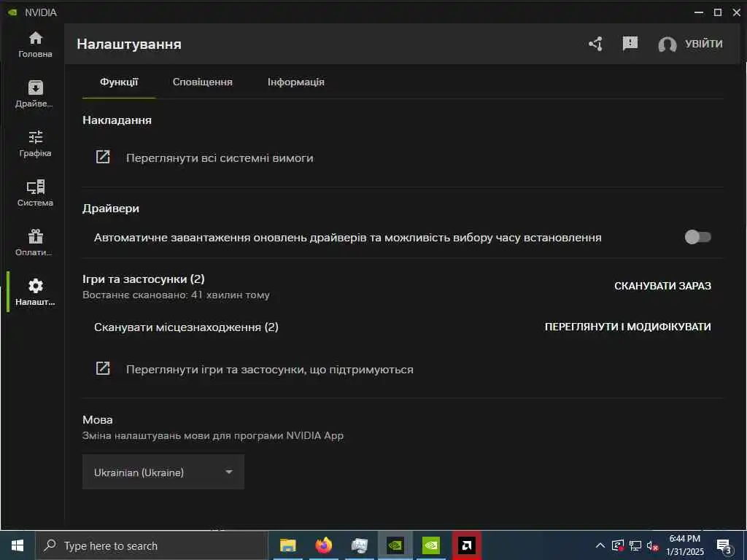Viewport: 747px width, 560px height.
Task: Click the Ігри та застосунки (2) heading
Action: (144, 279)
